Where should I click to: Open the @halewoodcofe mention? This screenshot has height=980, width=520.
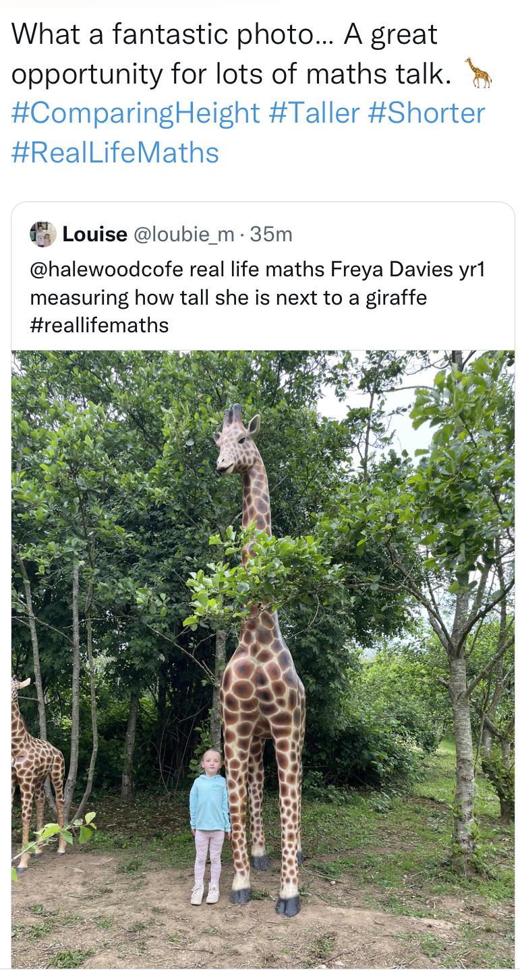[x=107, y=269]
